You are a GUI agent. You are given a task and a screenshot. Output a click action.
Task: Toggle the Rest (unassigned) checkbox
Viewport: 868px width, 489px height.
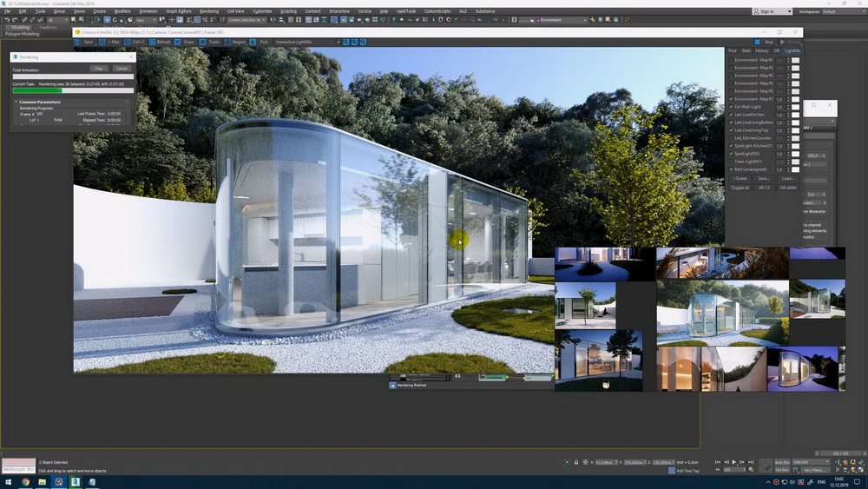click(731, 169)
